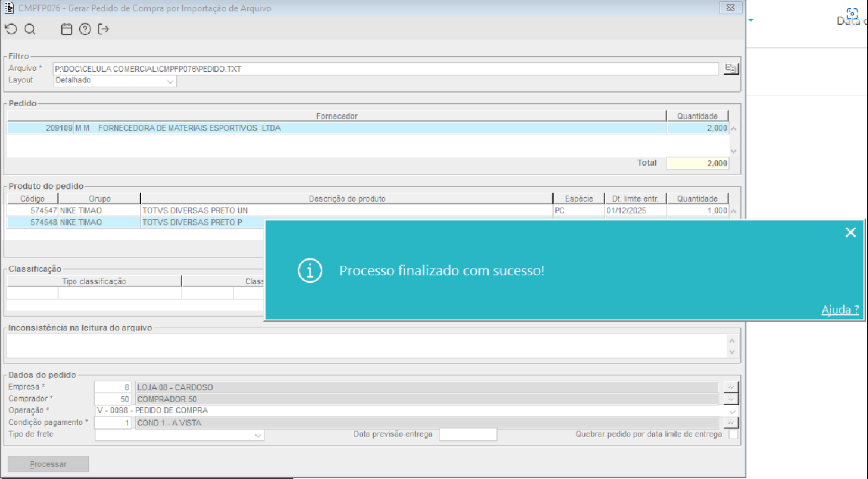
Task: Click the Produto list scroll up arrow
Action: 733,211
